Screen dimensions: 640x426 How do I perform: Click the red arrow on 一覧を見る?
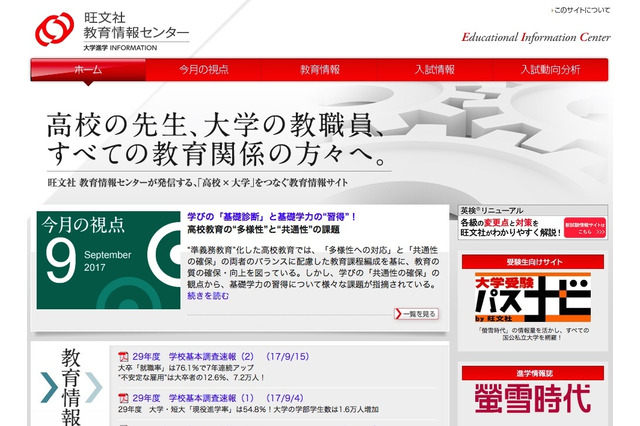[x=398, y=314]
